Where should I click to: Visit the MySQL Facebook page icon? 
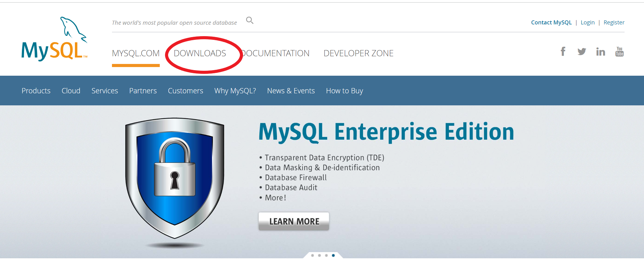point(563,51)
